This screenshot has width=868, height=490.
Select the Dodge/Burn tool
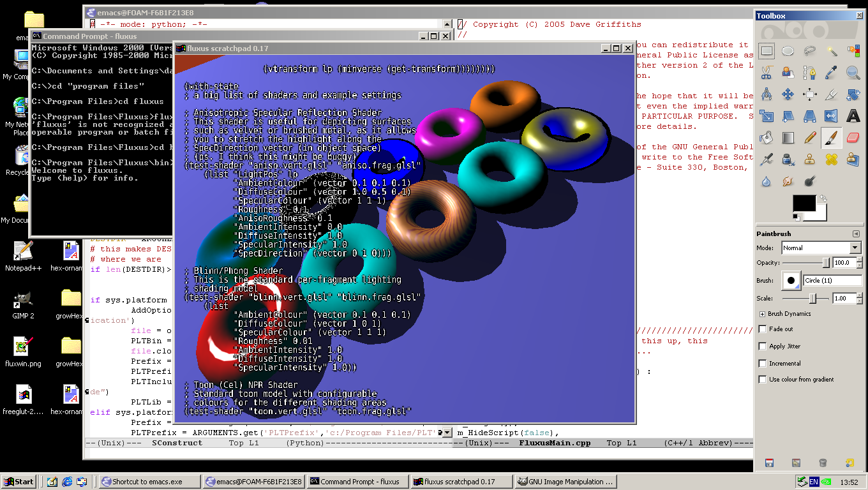pyautogui.click(x=810, y=181)
